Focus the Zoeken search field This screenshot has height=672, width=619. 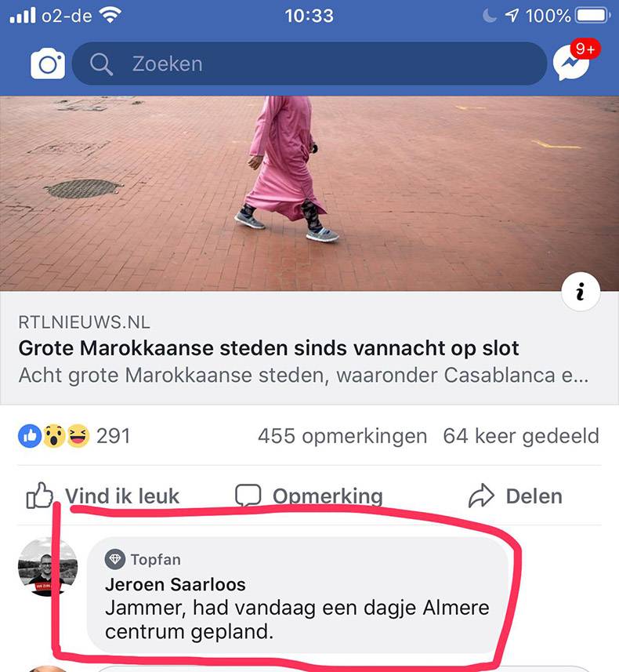[x=309, y=64]
